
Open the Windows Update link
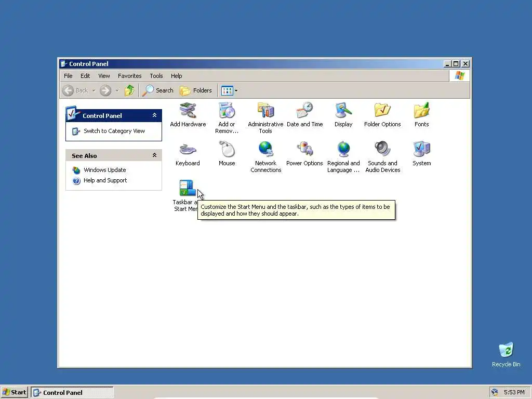(104, 170)
